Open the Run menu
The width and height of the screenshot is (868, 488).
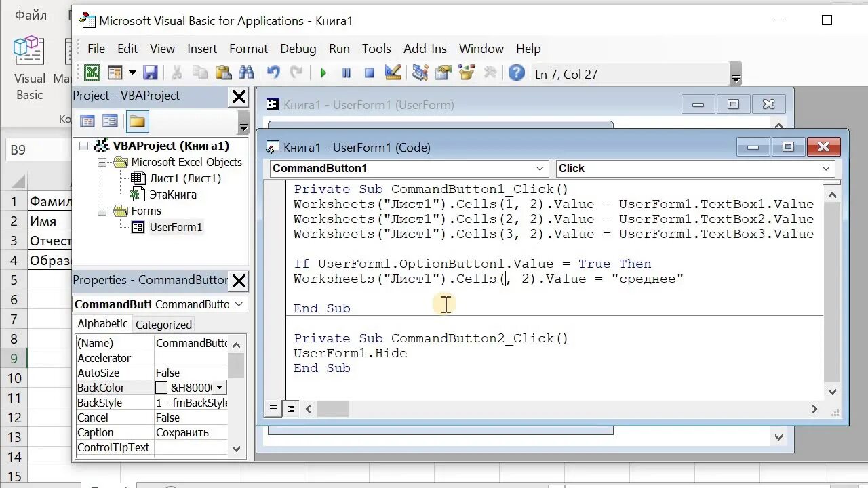click(x=339, y=49)
